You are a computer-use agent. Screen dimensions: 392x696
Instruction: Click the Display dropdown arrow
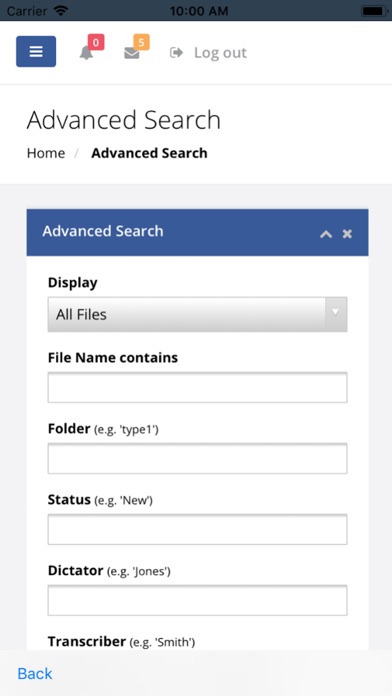point(336,313)
